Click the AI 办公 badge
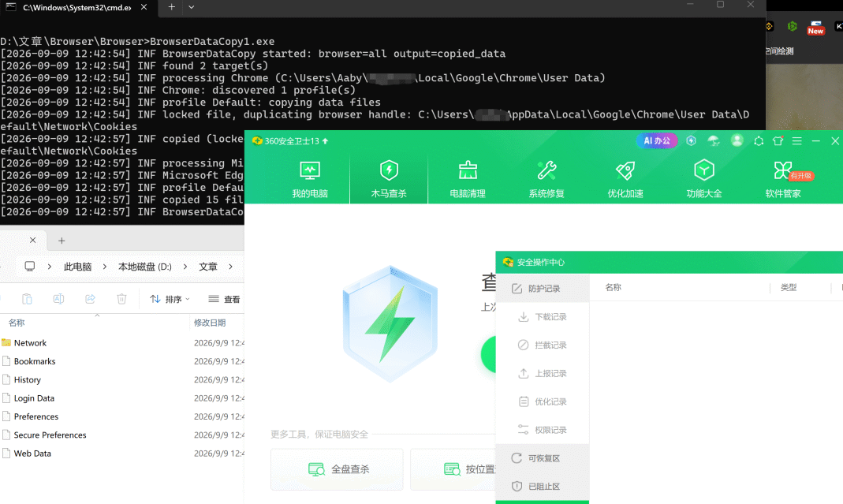Screen dimensions: 843x504 (x=657, y=141)
